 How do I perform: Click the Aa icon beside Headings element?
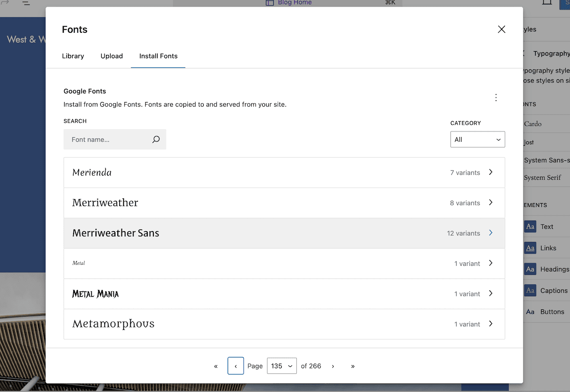(530, 269)
